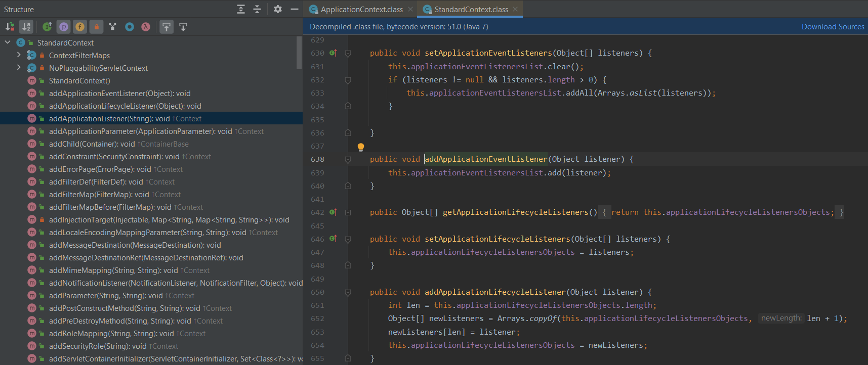Image resolution: width=868 pixels, height=365 pixels.
Task: Select addParameter(String, String) in Structure
Action: [151, 295]
